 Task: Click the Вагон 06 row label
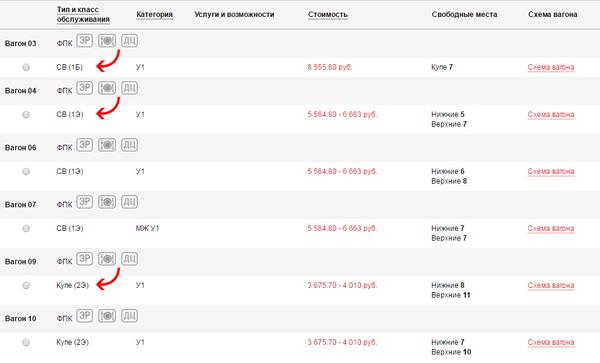[x=21, y=148]
